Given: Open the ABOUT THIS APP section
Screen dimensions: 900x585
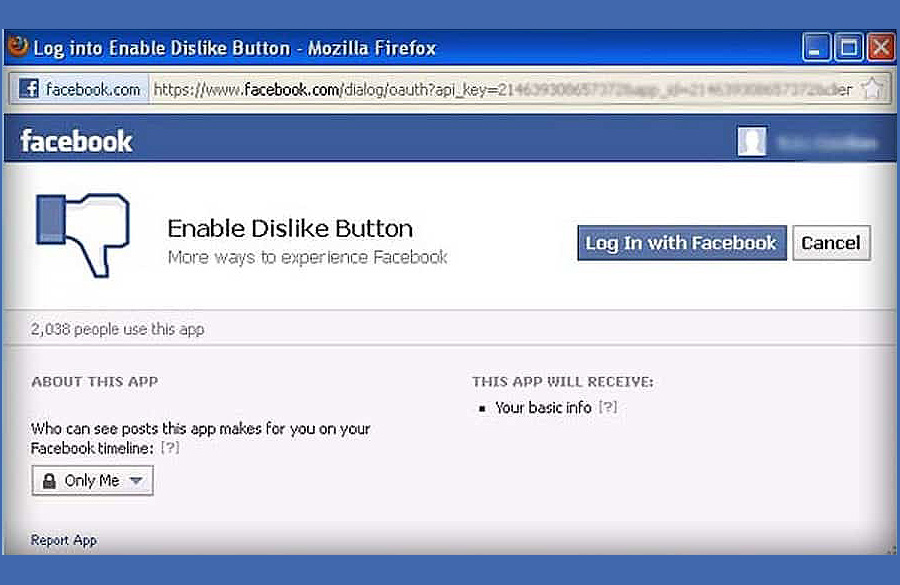Looking at the screenshot, I should [94, 381].
